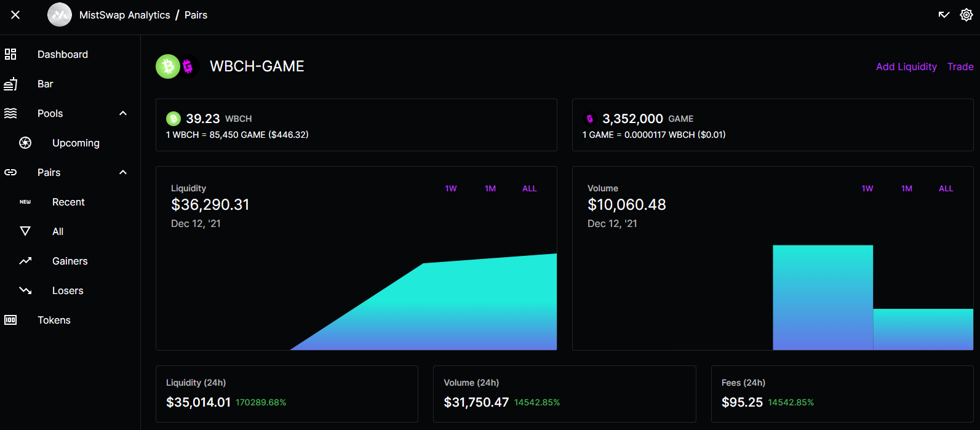This screenshot has height=430, width=980.
Task: Click small GAME icon beside 3,352,000
Action: [590, 118]
